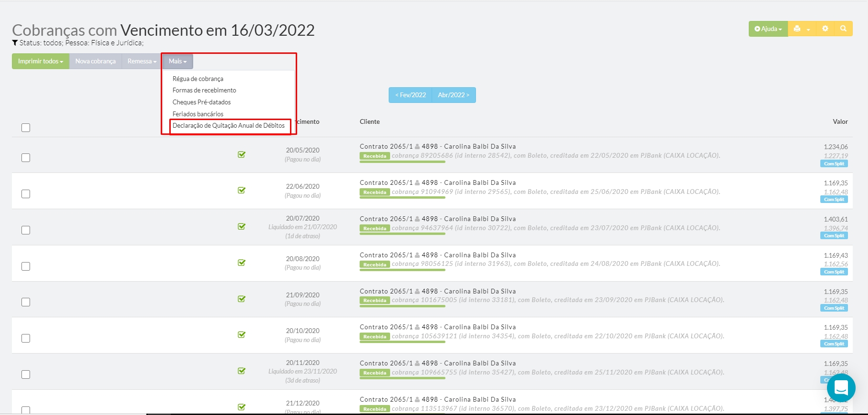Toggle the select-all checkbox in table header
The image size is (868, 415).
tap(26, 128)
